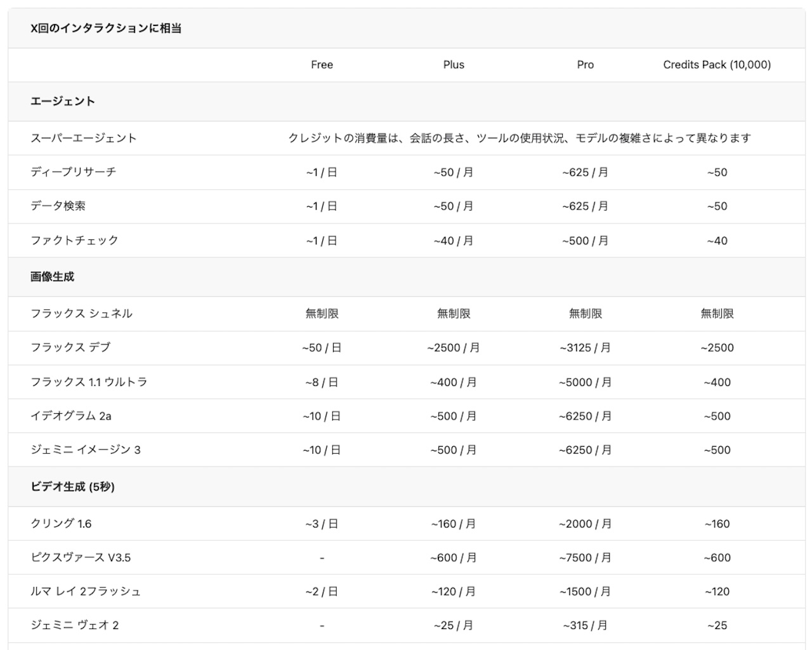Click the 'ビデオ生成 (5秒)' section header

[x=72, y=487]
